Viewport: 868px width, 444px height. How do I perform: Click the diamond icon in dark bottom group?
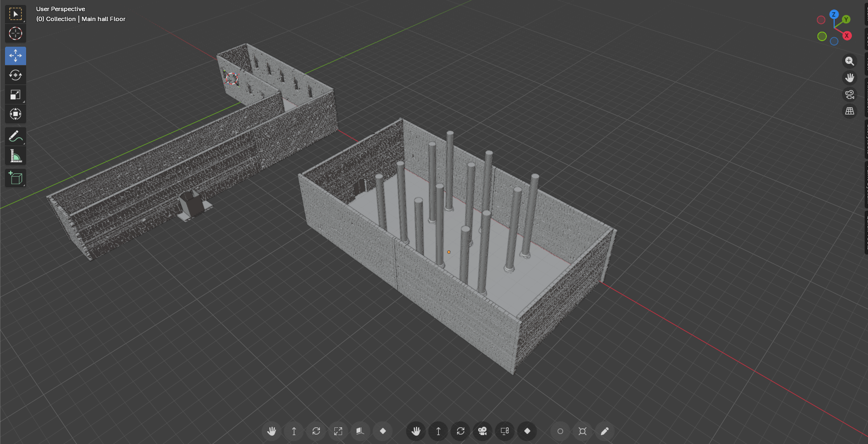(x=527, y=431)
